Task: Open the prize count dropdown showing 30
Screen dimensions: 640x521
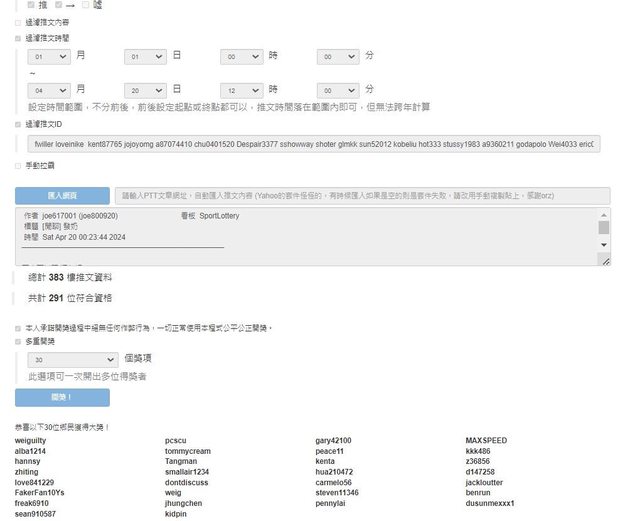Action: click(69, 358)
